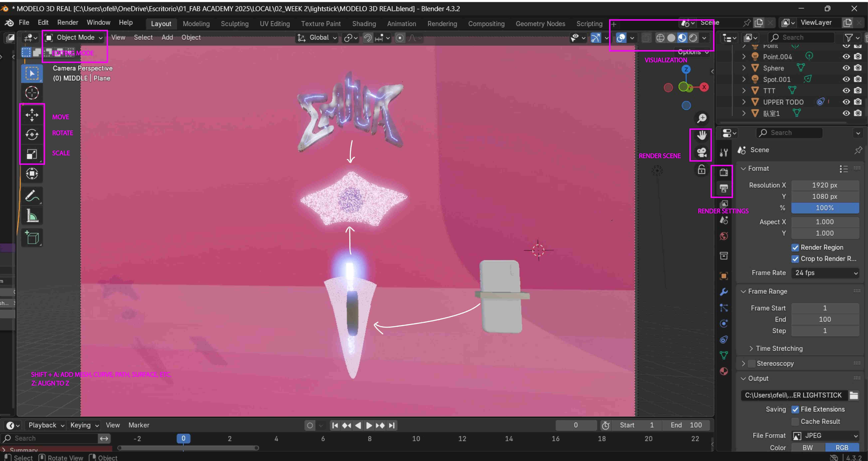Switch to the Shading workspace tab

click(364, 24)
